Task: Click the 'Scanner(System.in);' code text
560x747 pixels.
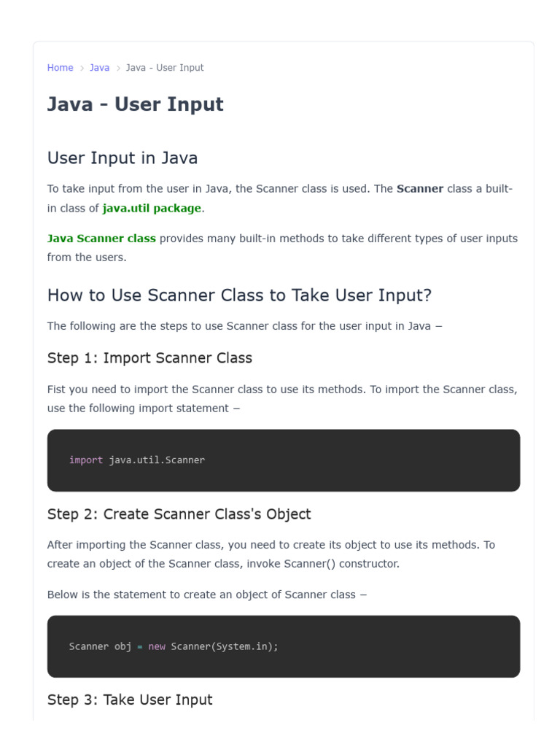Action: (x=225, y=646)
